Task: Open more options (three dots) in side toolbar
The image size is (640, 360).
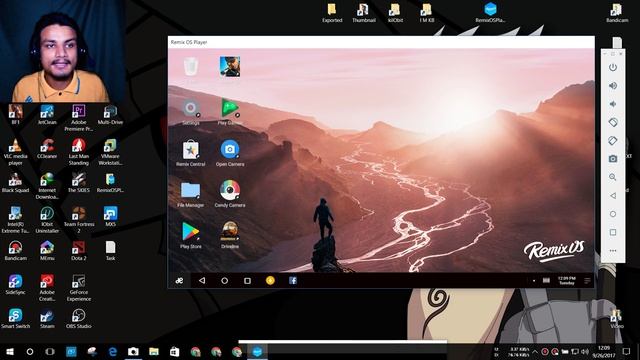Action: [x=613, y=251]
